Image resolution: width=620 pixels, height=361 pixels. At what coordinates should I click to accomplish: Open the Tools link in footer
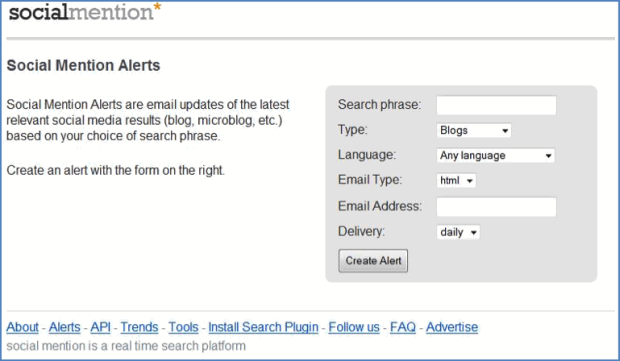[x=183, y=327]
